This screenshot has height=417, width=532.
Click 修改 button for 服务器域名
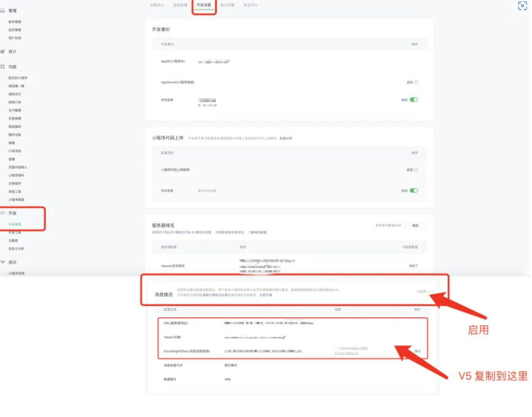(x=415, y=226)
